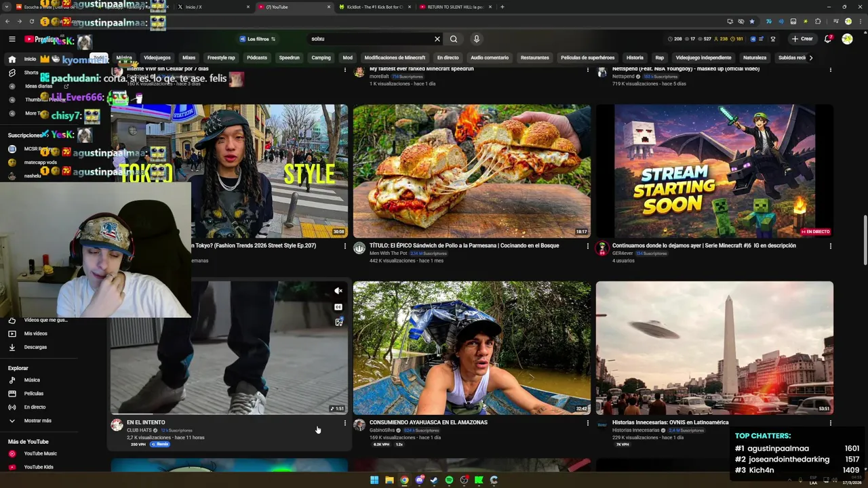Select the Películas de superhéroes chip

[587, 58]
